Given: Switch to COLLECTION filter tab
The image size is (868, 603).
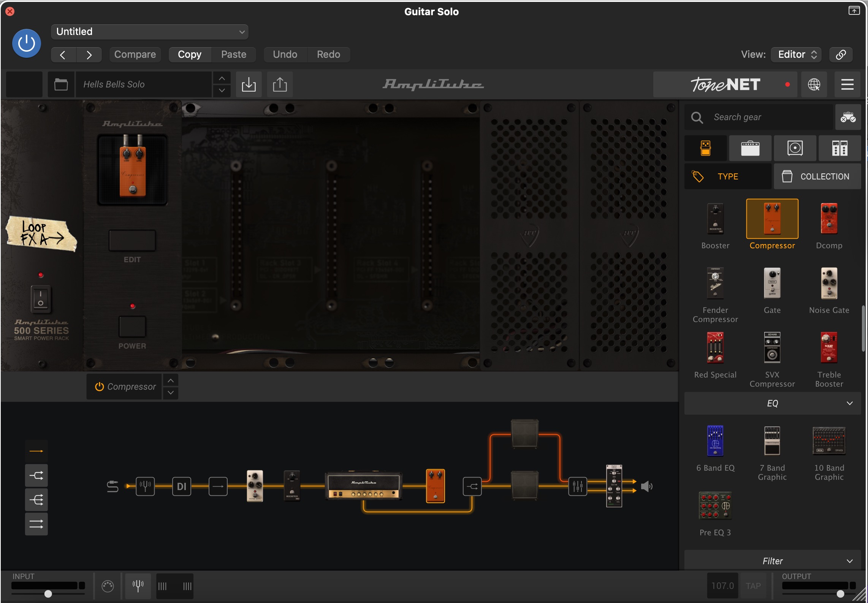Looking at the screenshot, I should [x=817, y=176].
